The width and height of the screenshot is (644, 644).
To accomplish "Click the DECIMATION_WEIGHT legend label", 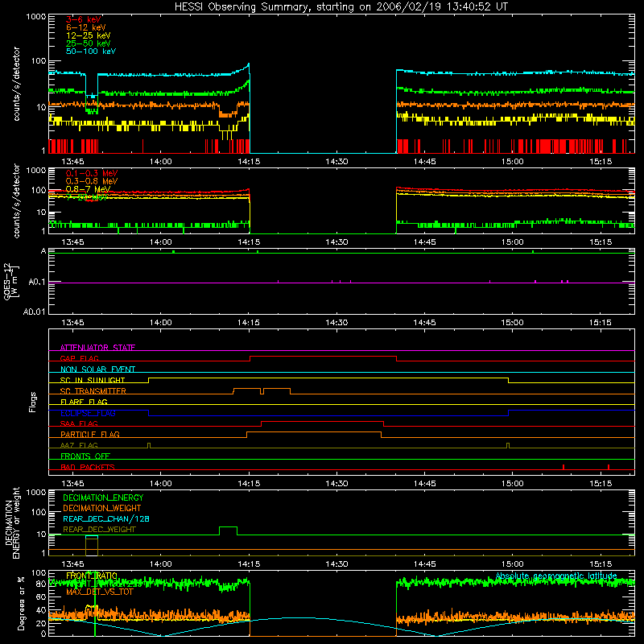I will 102,508.
